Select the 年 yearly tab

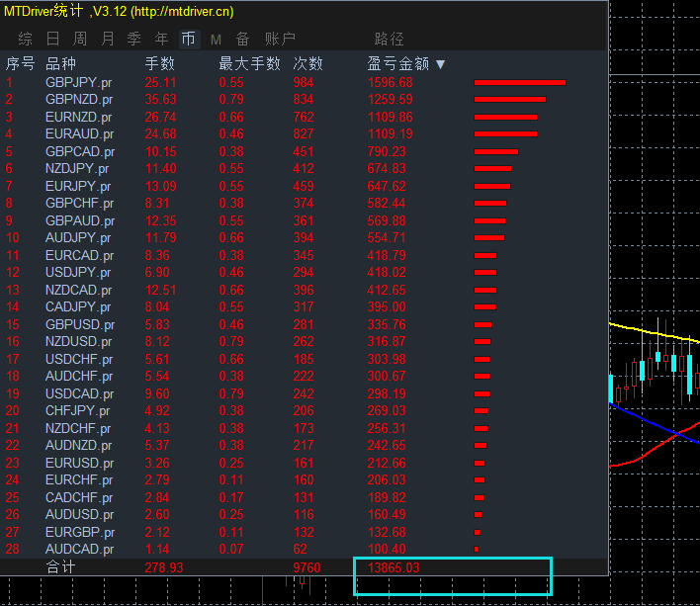click(161, 39)
